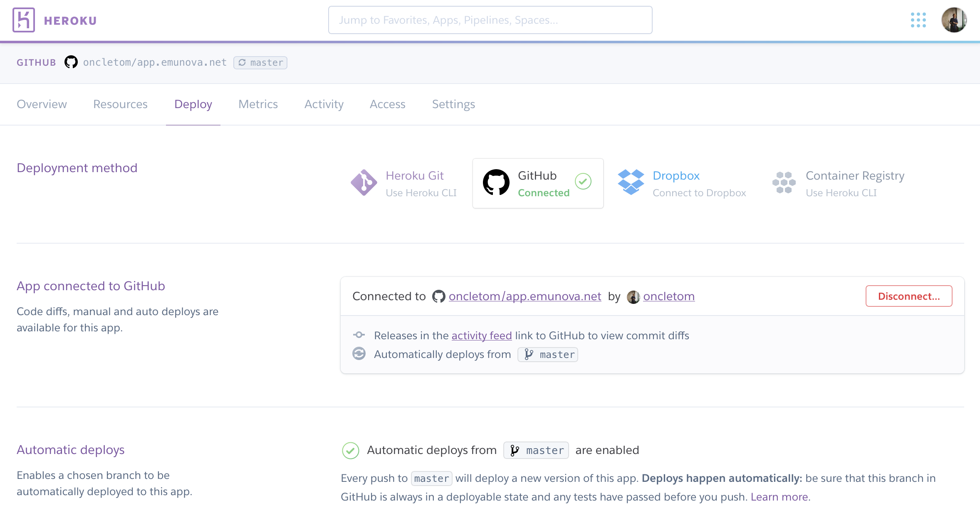Click the Heroku logo
This screenshot has height=518, width=980.
click(x=23, y=20)
